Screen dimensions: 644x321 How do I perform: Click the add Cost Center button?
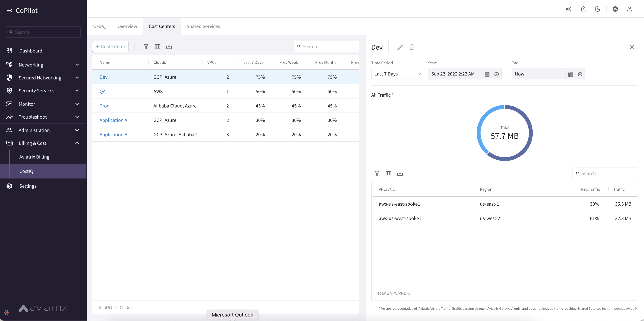(110, 47)
